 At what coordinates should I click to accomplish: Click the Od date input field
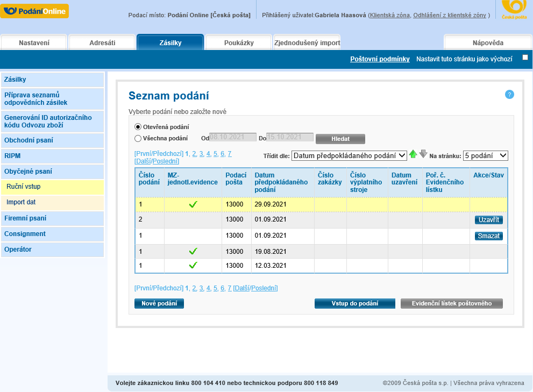[x=232, y=138]
